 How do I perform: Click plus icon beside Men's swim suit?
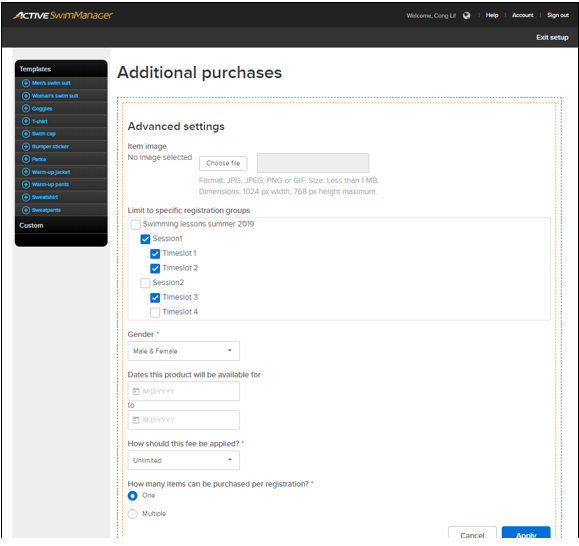(25, 83)
